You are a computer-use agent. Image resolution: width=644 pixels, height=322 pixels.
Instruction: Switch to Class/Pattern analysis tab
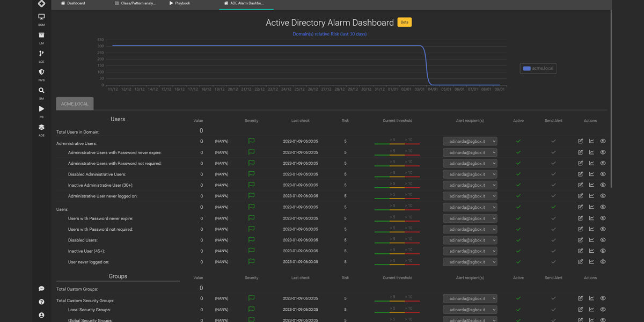coord(135,3)
